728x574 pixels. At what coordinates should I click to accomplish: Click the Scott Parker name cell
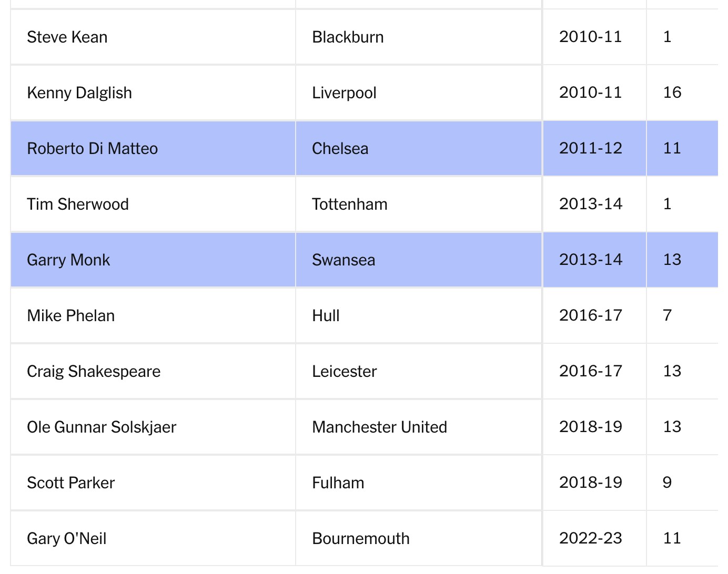71,483
